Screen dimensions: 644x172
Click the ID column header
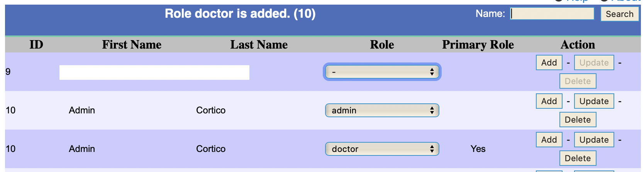(x=36, y=45)
